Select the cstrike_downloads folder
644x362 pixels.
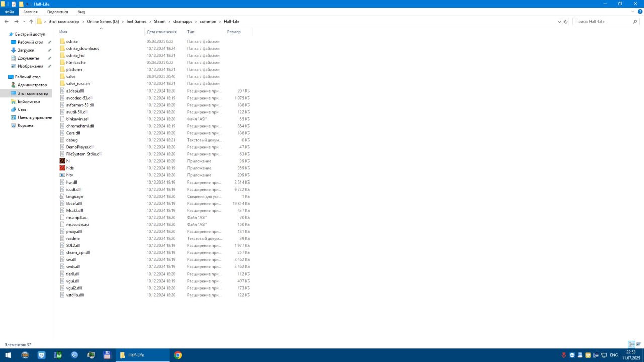click(83, 48)
